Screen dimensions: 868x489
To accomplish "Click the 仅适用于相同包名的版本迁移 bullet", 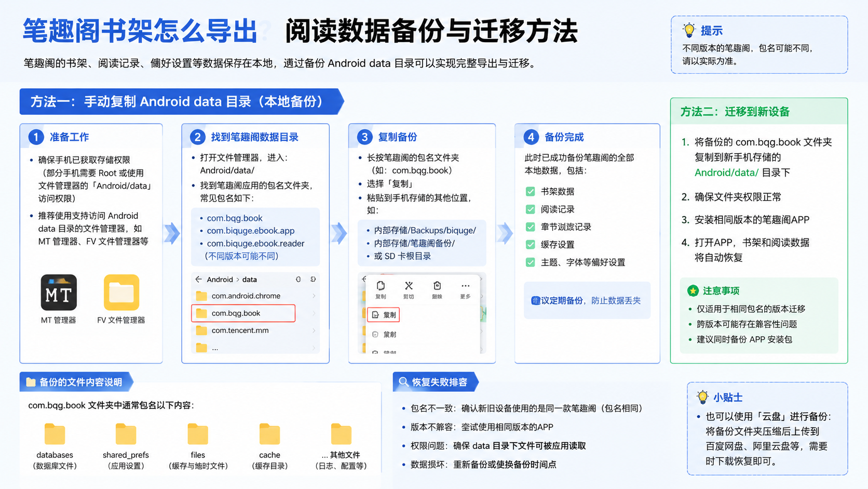I will click(751, 309).
